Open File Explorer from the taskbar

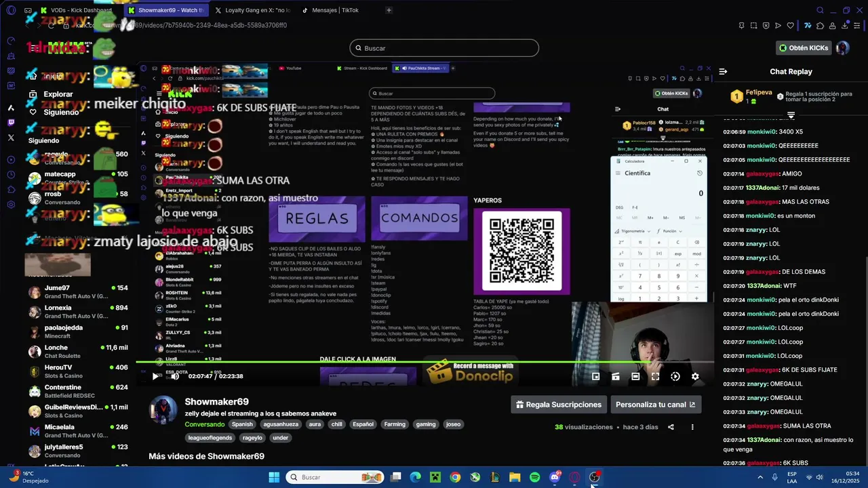coord(515,477)
